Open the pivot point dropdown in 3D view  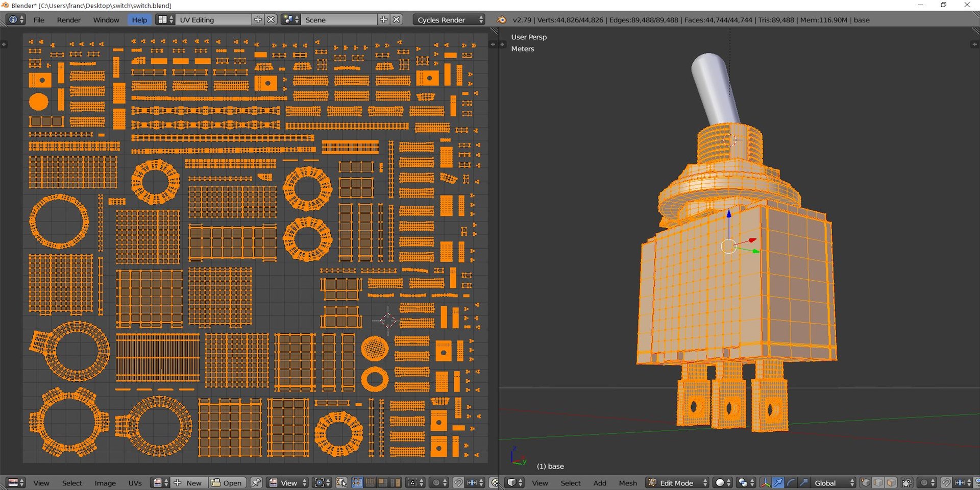pyautogui.click(x=745, y=483)
